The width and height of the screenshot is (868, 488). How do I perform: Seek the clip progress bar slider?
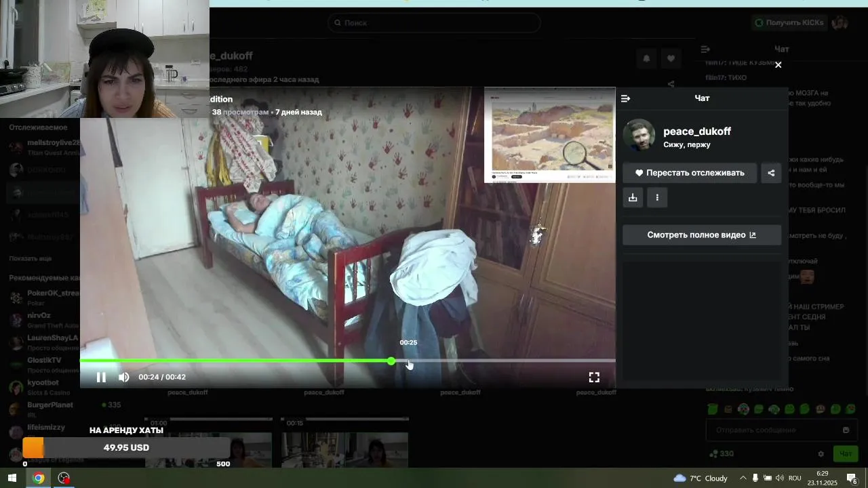(x=347, y=361)
